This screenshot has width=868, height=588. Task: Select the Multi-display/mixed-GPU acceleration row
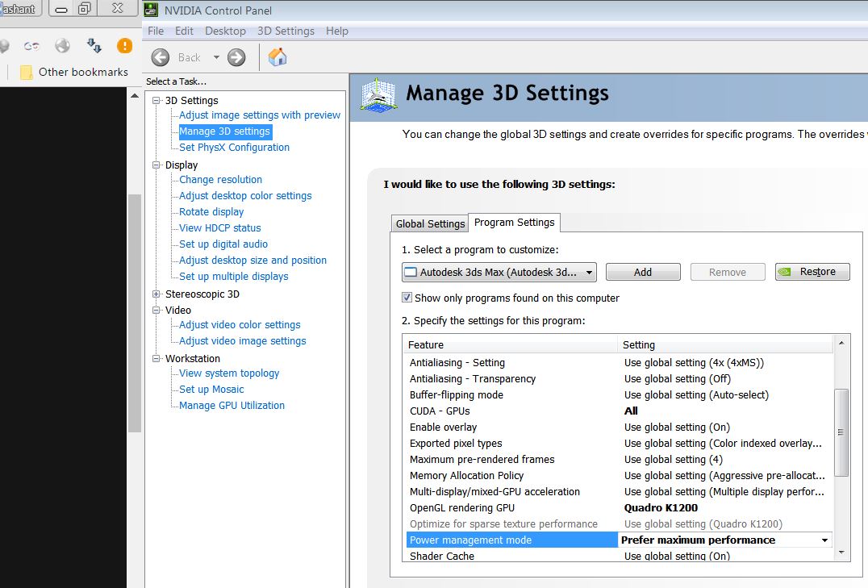[x=619, y=491]
